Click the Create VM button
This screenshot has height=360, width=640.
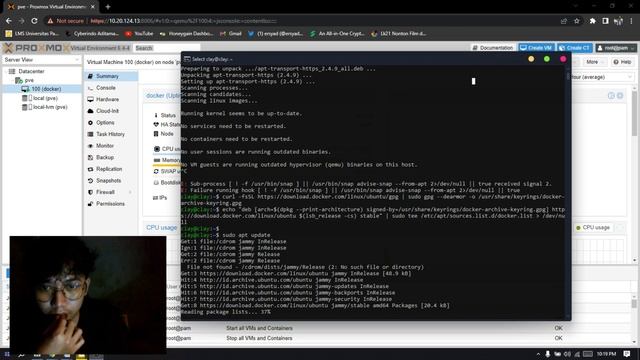[536, 48]
